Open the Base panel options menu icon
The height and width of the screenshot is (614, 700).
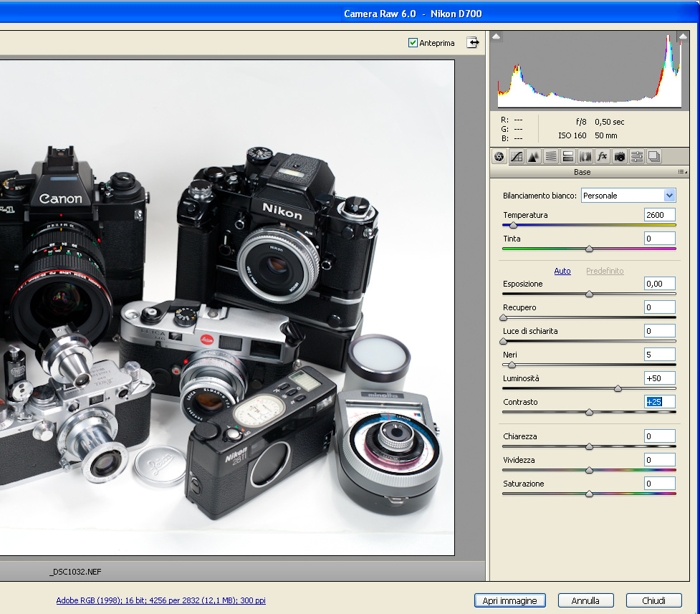click(x=682, y=172)
